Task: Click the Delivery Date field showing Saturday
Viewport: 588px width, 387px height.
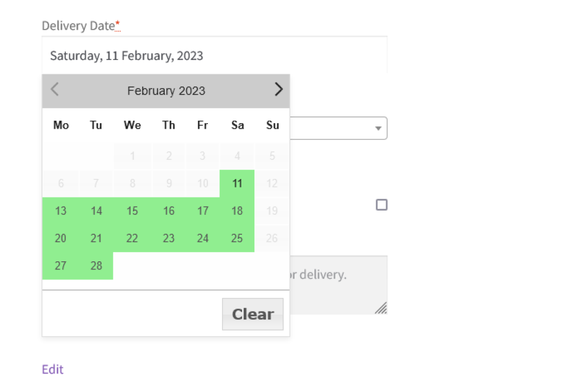Action: (x=215, y=55)
